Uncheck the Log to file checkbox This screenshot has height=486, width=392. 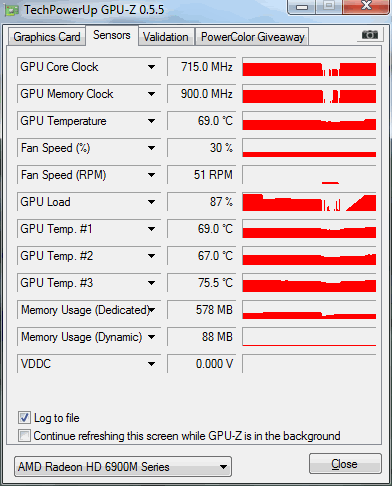tap(24, 418)
